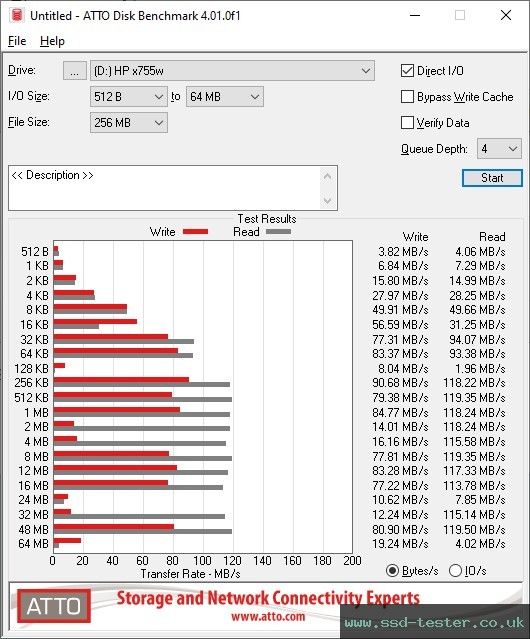Click the 1.96 MB/s read value
530x639 pixels.
pos(480,369)
